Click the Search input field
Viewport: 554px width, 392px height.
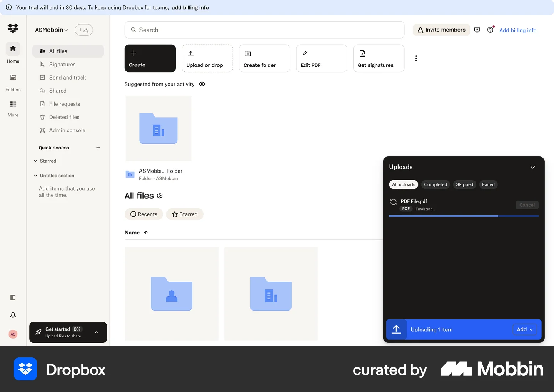point(264,30)
